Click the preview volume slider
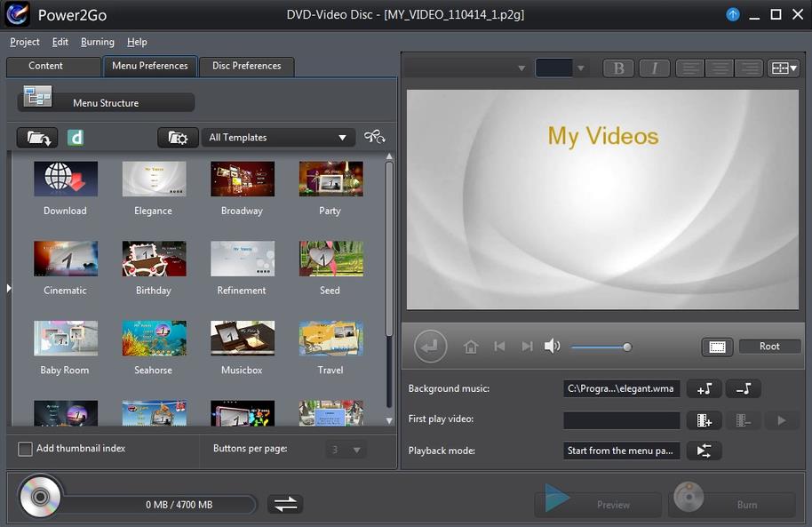812x527 pixels. pyautogui.click(x=601, y=347)
